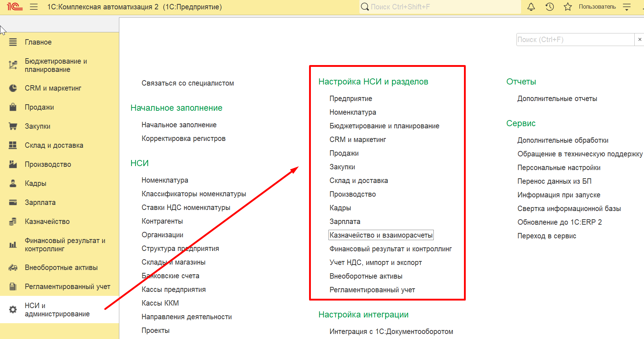Image resolution: width=644 pixels, height=339 pixels.
Task: Click the CRM и маркетинг pie chart icon
Action: (x=13, y=88)
